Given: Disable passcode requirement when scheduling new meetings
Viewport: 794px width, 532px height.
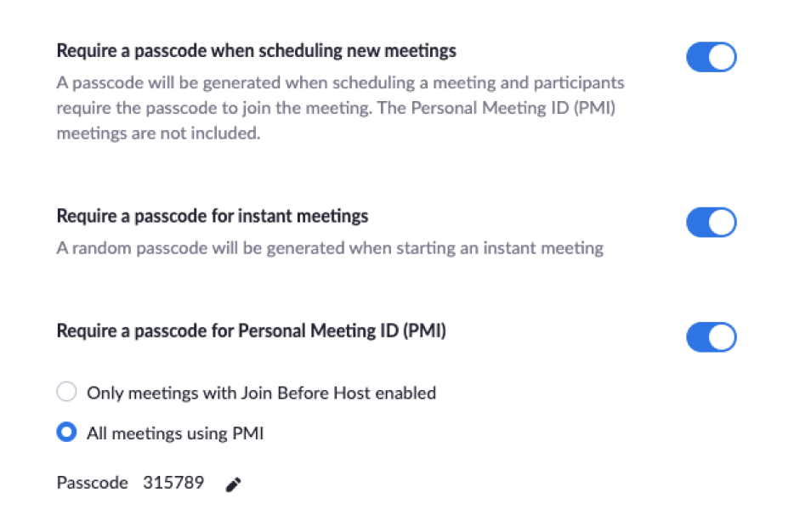Looking at the screenshot, I should (711, 57).
